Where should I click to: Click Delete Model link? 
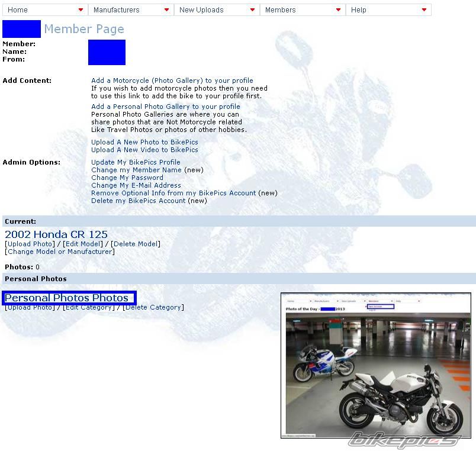pyautogui.click(x=136, y=244)
